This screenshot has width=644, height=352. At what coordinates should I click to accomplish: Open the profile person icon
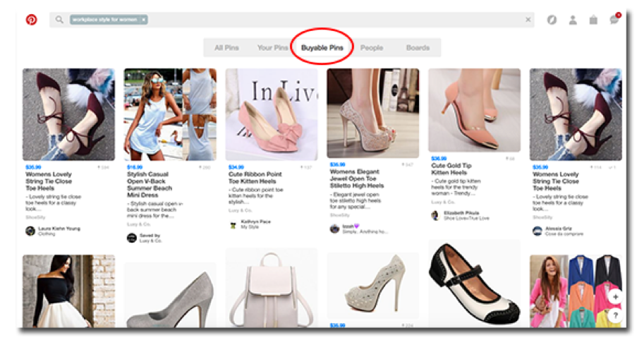click(573, 20)
